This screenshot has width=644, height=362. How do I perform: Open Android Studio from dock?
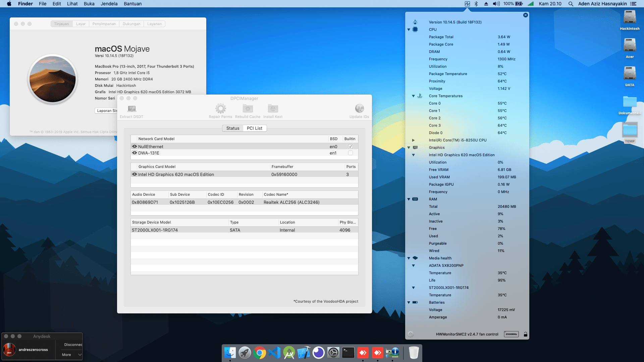pyautogui.click(x=289, y=353)
